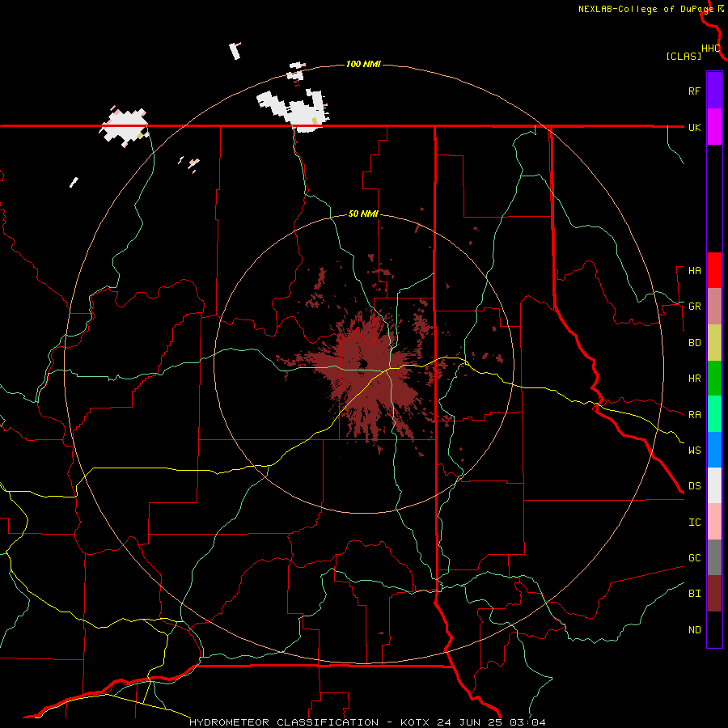
Task: Click the GC gray legend swatch
Action: 714,557
